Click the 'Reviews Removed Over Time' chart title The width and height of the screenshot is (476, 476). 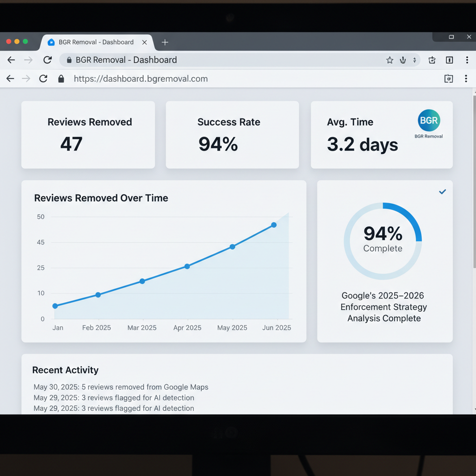pyautogui.click(x=101, y=198)
